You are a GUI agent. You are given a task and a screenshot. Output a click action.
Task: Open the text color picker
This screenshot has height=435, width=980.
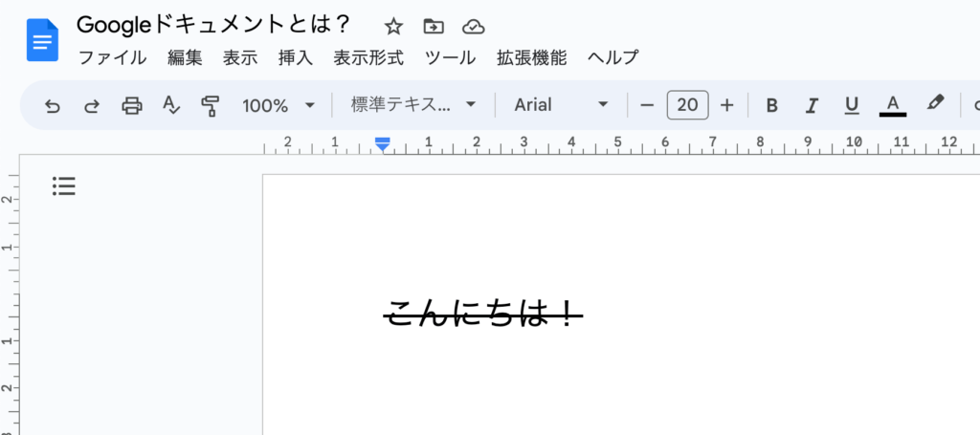coord(892,105)
